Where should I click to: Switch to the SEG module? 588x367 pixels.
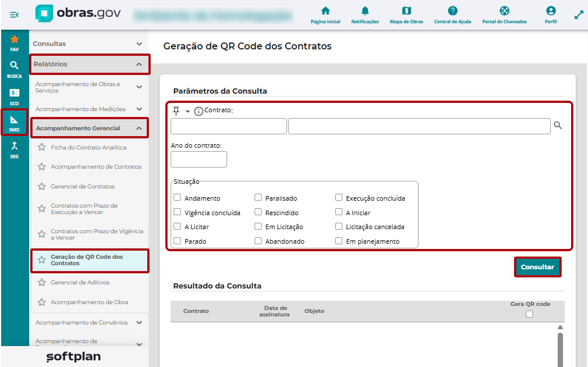[x=14, y=150]
